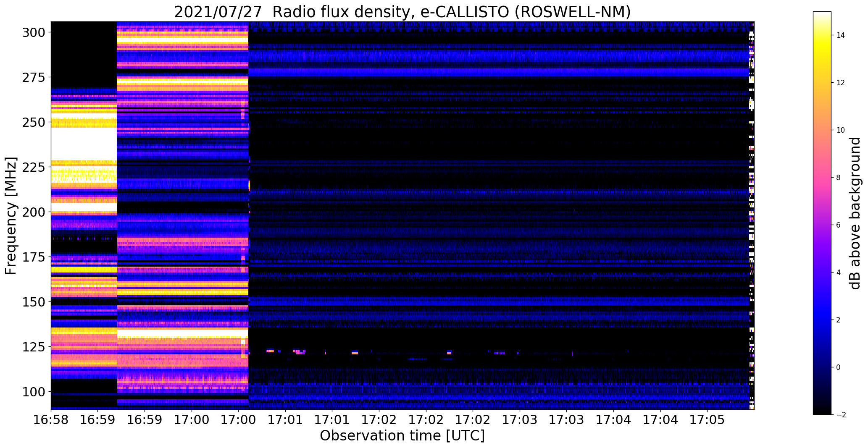Click the colorbar tick label 8
The height and width of the screenshot is (448, 868).
(x=839, y=178)
